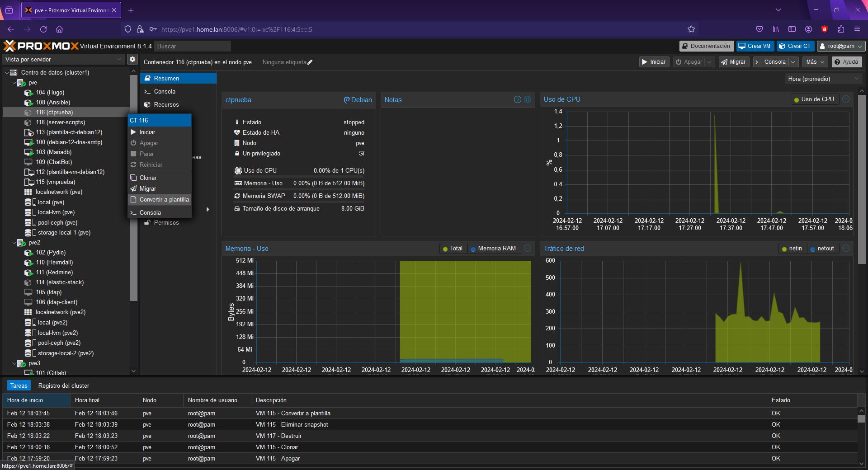Collapse the pve3 node tree
The width and height of the screenshot is (868, 470).
click(x=14, y=363)
